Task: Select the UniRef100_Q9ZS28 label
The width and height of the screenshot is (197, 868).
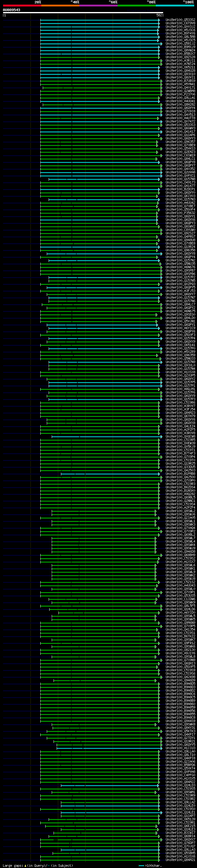Action: click(x=180, y=57)
